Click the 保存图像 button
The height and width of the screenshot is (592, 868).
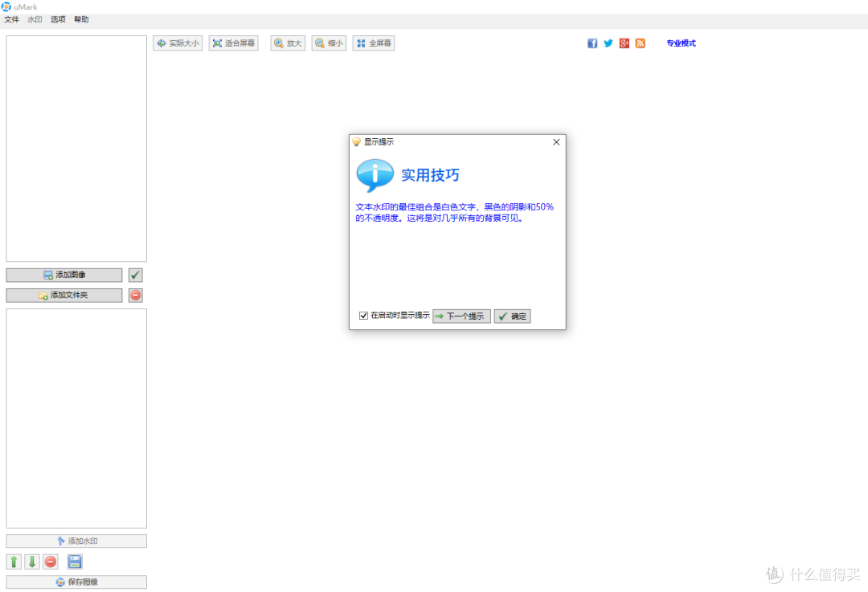coord(76,582)
